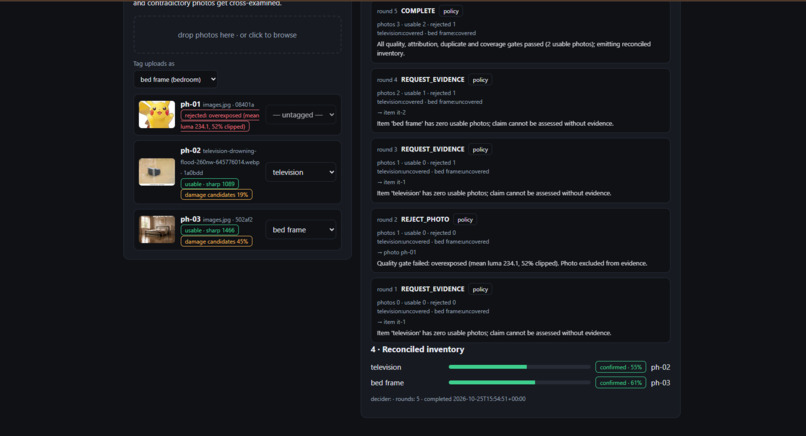This screenshot has height=436, width=806.
Task: Open the bed frame tag dropdown for ph-03
Action: coord(301,230)
